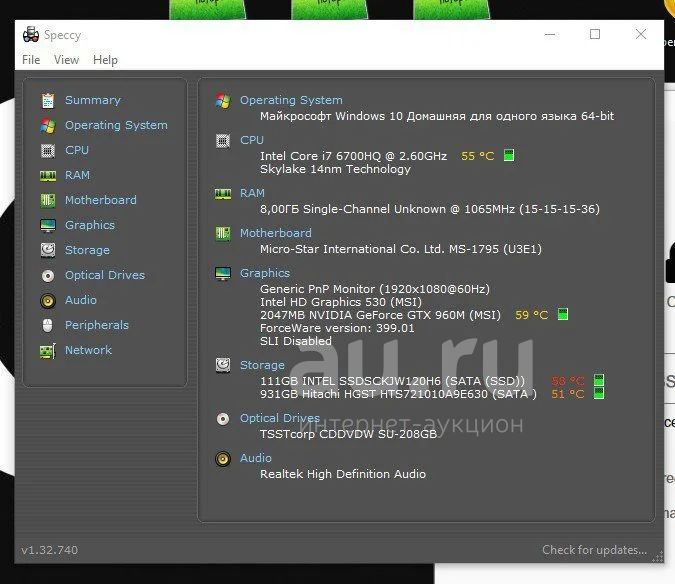
Task: Click the CPU heading link in summary
Action: (x=252, y=140)
